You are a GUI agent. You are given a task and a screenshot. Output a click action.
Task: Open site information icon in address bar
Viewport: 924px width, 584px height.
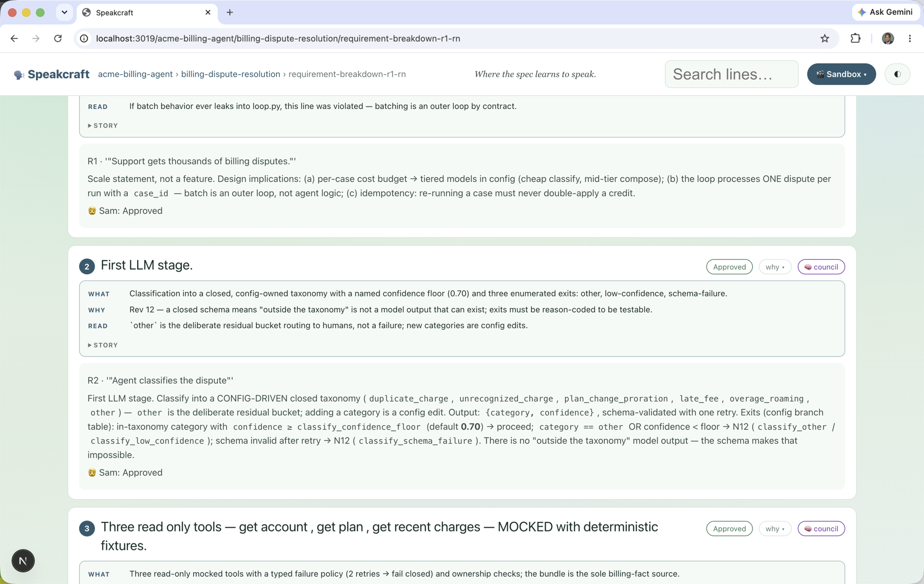[x=84, y=39]
